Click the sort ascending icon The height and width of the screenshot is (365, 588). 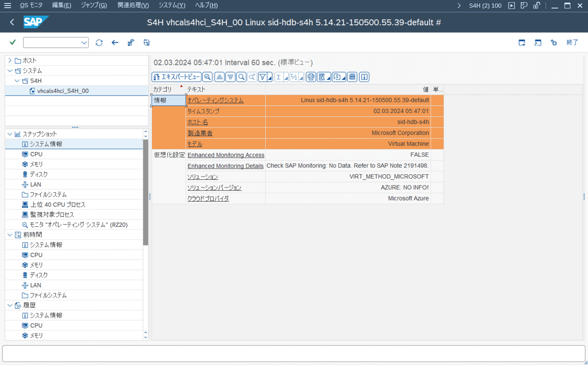pyautogui.click(x=219, y=77)
